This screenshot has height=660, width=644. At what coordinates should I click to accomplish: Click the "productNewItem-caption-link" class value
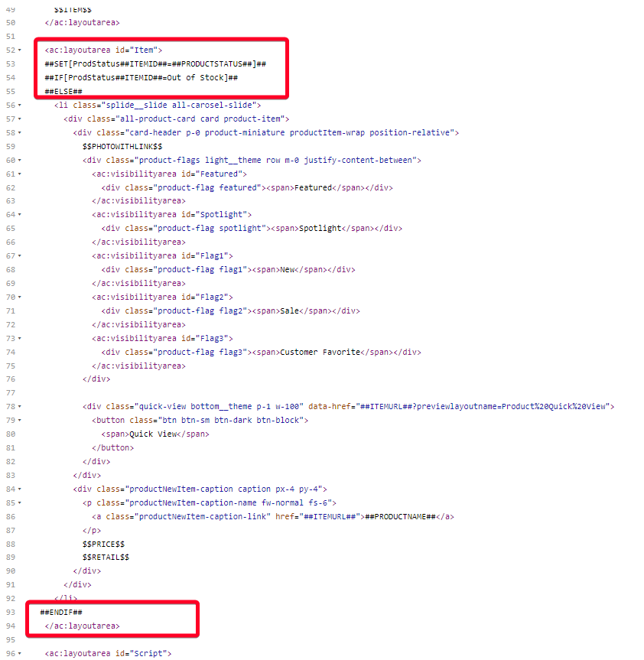[x=204, y=516]
